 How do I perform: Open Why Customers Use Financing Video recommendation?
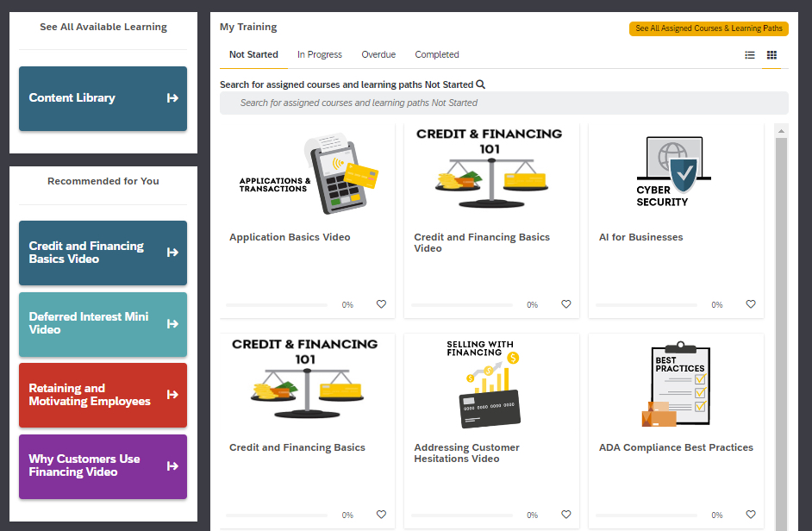click(x=103, y=466)
